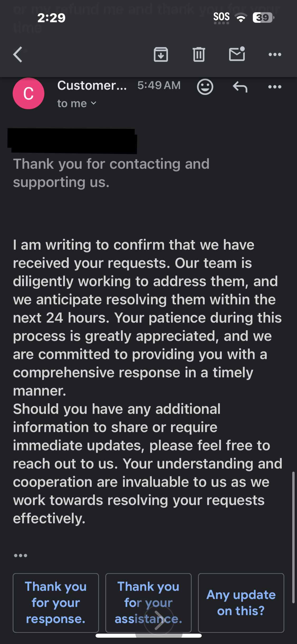Tap the vertical scrollbar on right
297x644 pixels.
tap(293, 537)
